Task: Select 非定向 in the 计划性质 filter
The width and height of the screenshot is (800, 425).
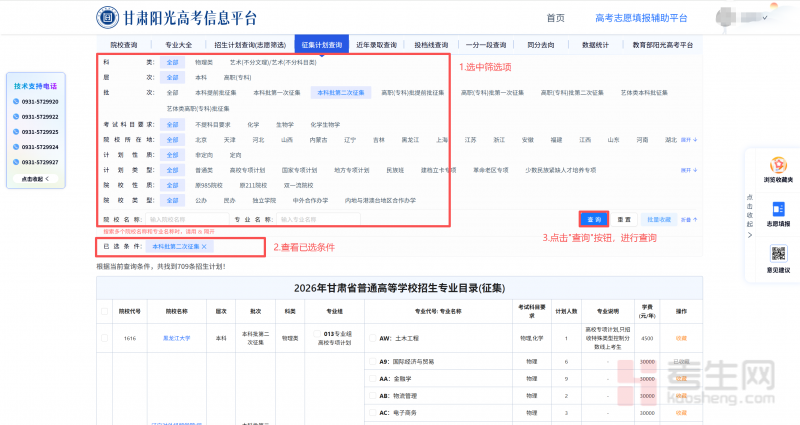Action: (x=204, y=155)
